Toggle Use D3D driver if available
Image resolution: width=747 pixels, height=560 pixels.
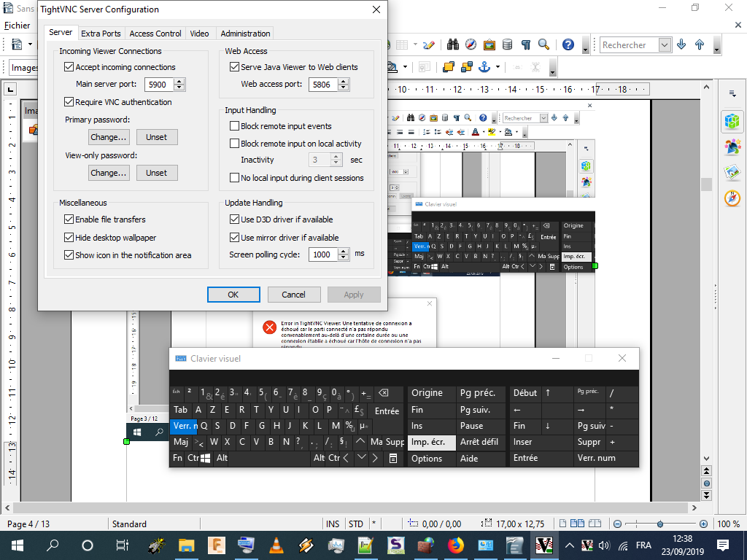click(234, 219)
